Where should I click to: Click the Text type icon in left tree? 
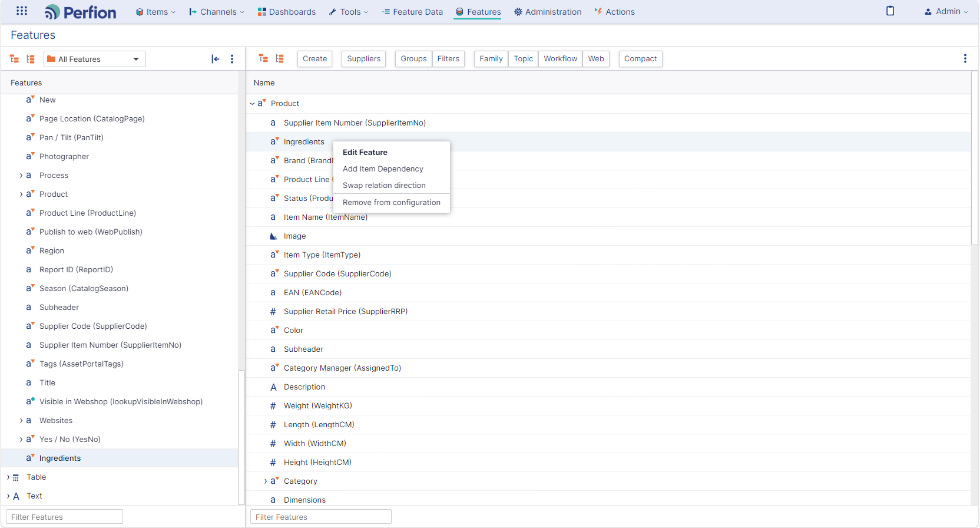16,496
